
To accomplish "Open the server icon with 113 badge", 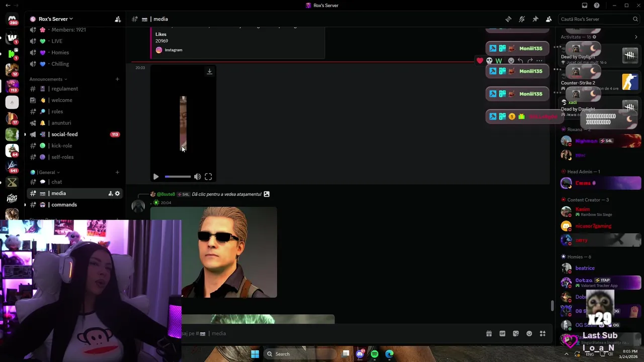I will [12, 86].
